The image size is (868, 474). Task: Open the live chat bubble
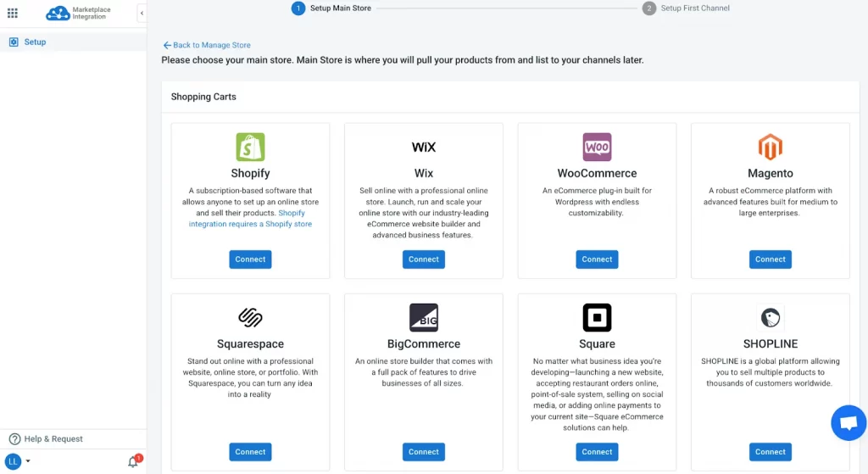click(849, 423)
